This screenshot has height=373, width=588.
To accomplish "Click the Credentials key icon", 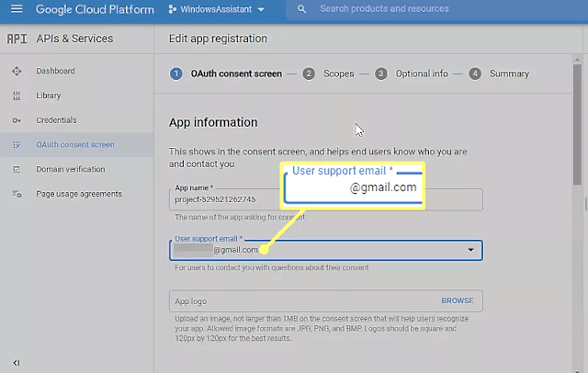I will tap(17, 120).
